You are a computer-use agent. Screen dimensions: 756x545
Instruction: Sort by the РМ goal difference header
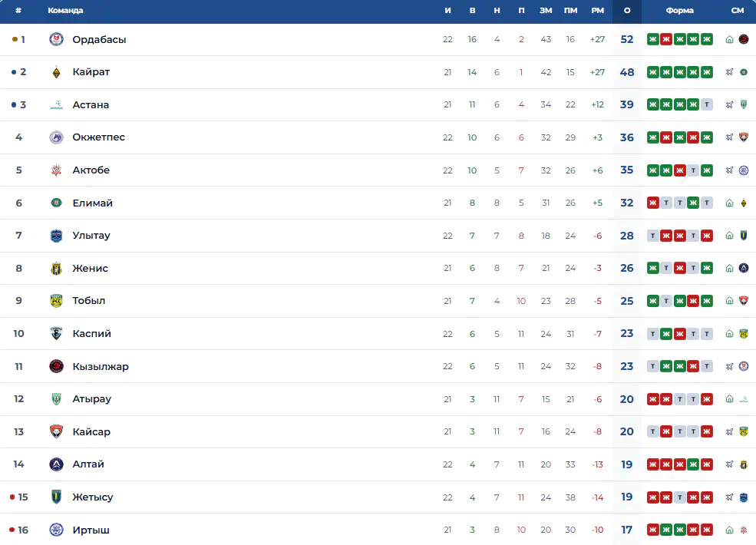[x=597, y=11]
